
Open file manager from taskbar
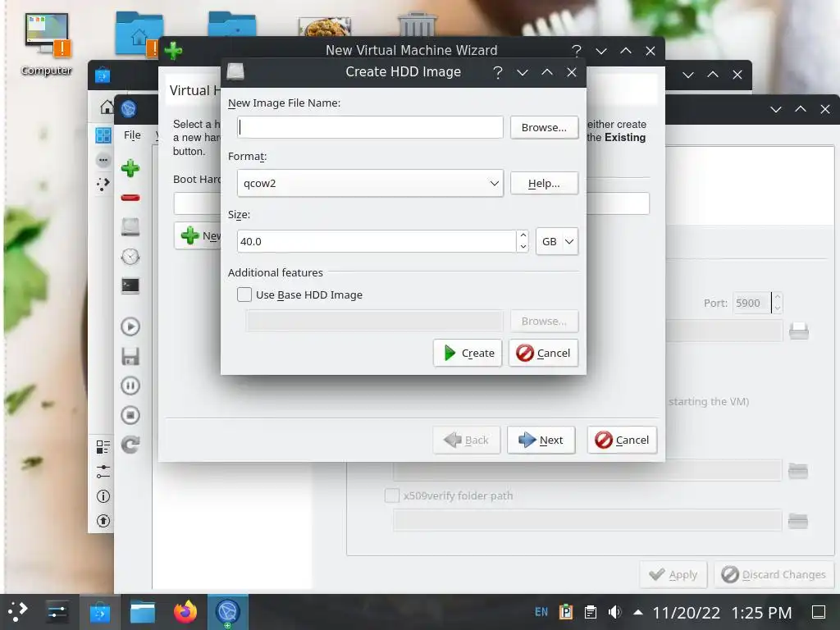(x=143, y=612)
